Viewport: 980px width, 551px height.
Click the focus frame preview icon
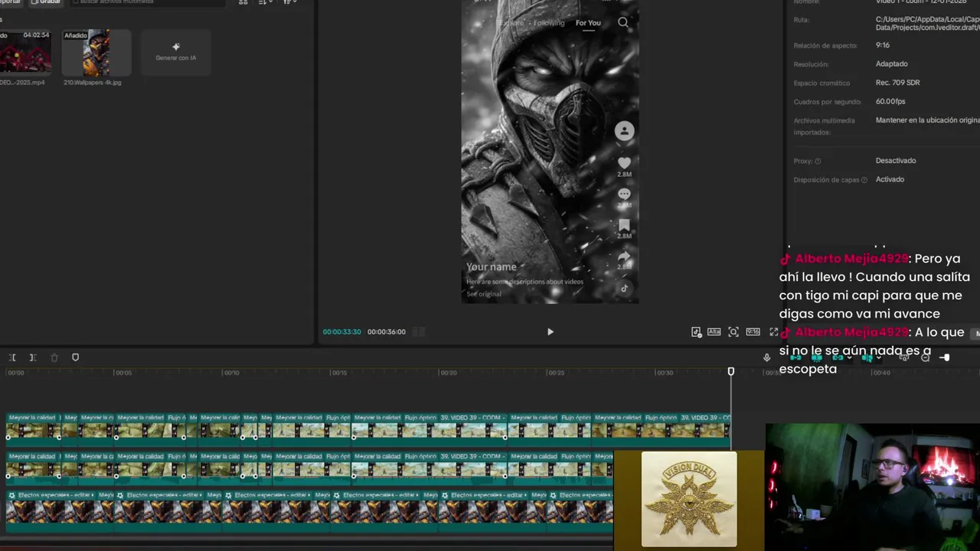click(733, 332)
